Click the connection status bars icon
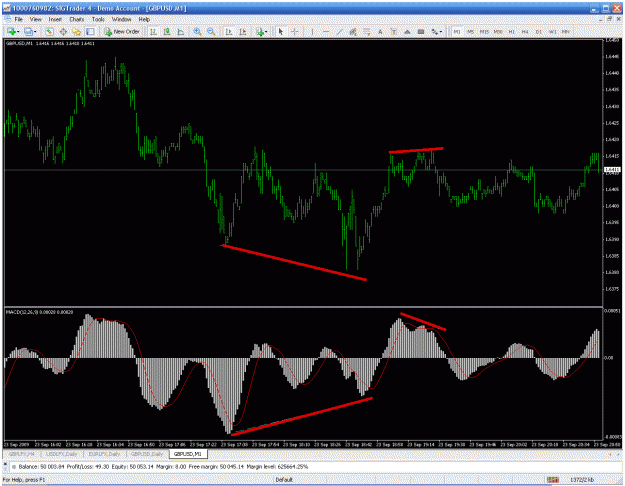 [552, 480]
